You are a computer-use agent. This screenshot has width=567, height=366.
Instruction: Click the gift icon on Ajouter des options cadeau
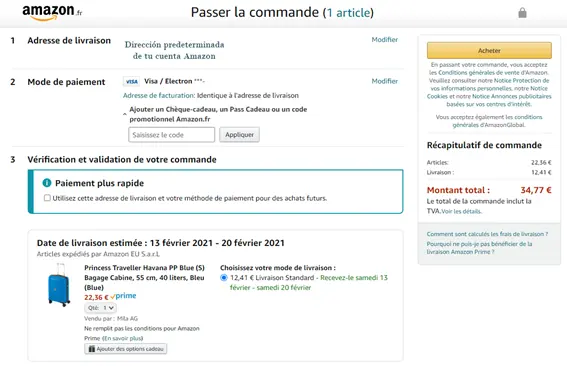92,349
